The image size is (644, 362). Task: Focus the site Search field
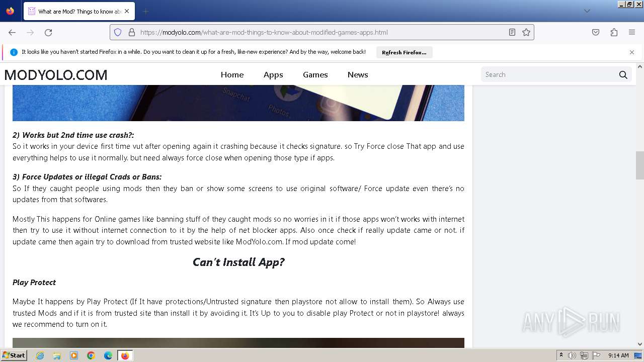pyautogui.click(x=548, y=74)
